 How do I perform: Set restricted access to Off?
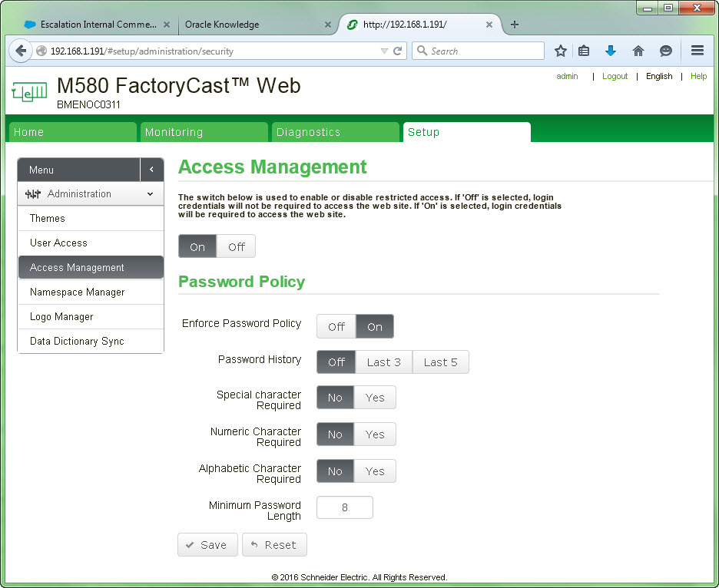[x=236, y=246]
